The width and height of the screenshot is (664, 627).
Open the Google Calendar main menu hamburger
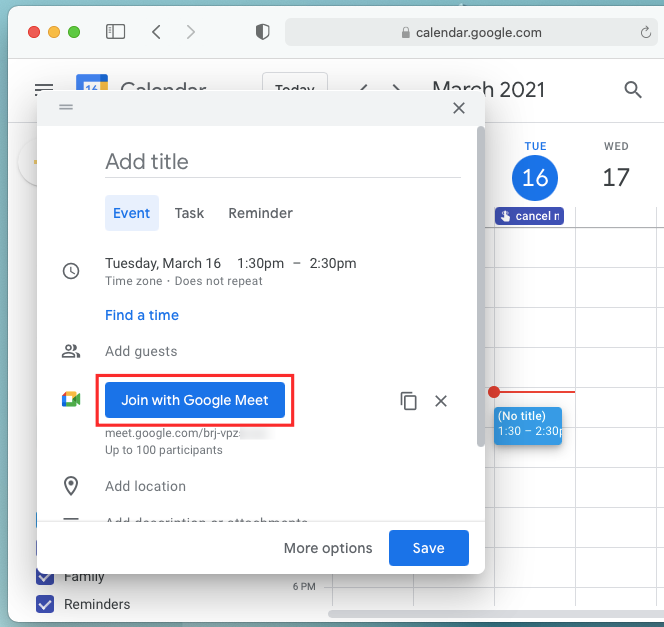[x=44, y=88]
